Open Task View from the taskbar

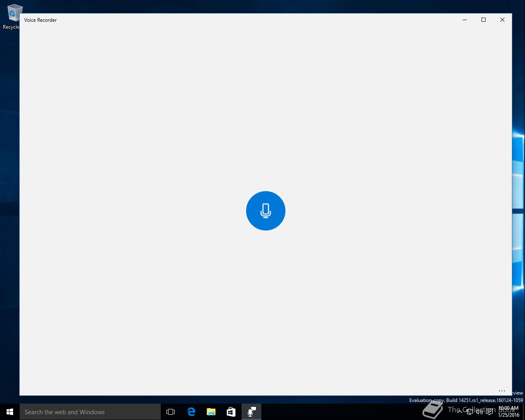point(171,412)
